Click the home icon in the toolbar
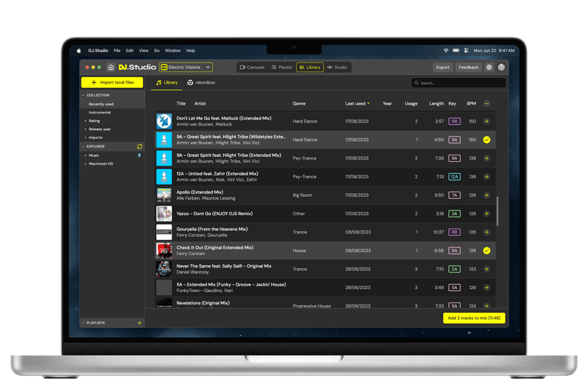This screenshot has height=382, width=588. pos(111,67)
